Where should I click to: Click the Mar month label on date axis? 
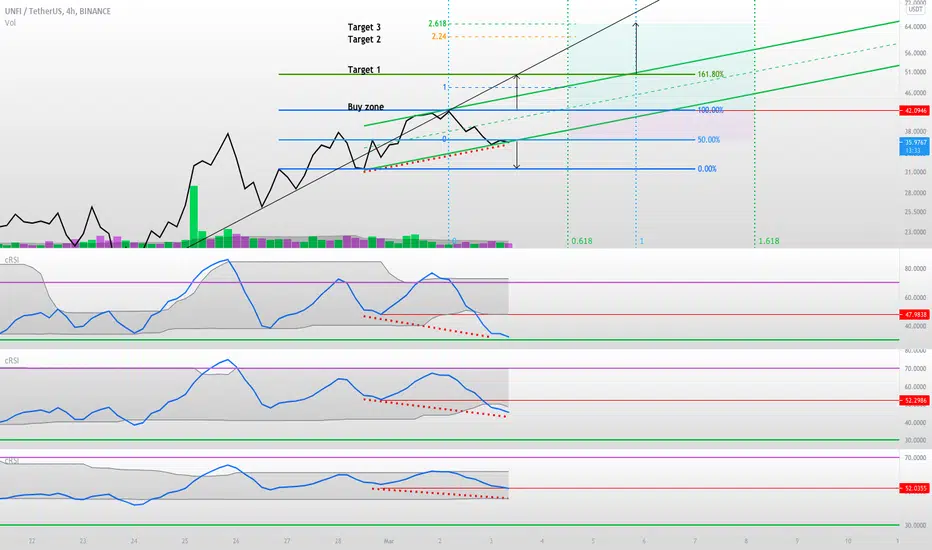tap(389, 541)
